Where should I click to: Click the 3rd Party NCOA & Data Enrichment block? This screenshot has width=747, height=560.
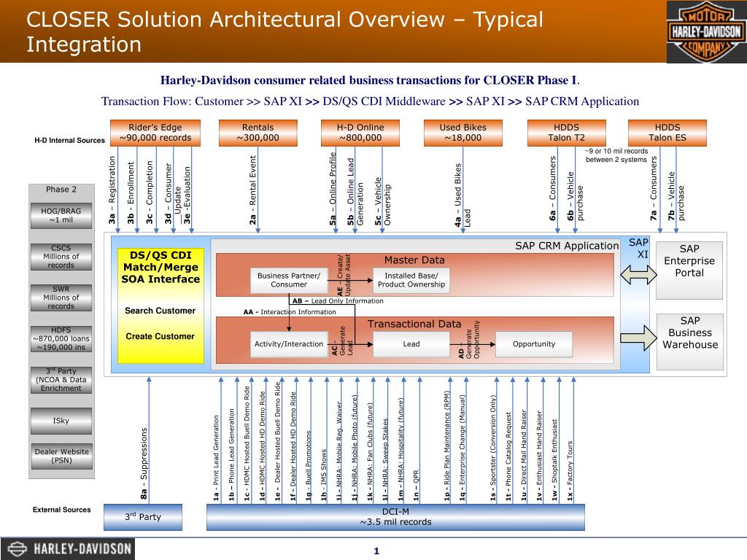point(61,379)
